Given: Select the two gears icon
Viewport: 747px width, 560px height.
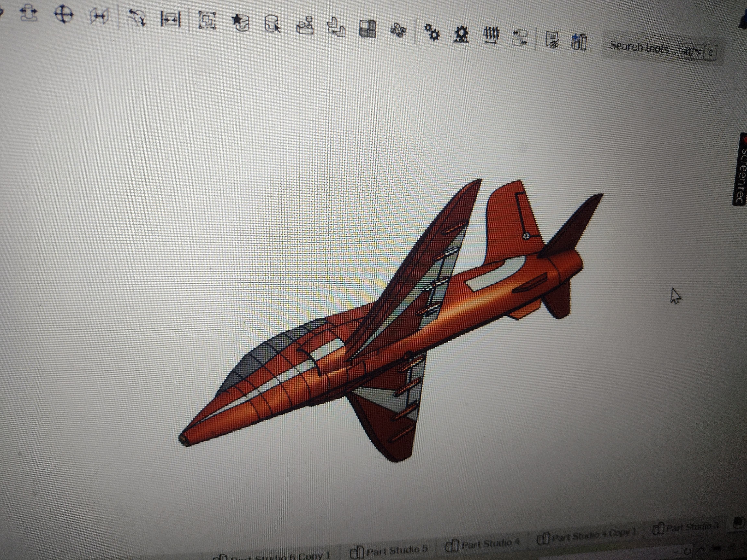Looking at the screenshot, I should (432, 32).
